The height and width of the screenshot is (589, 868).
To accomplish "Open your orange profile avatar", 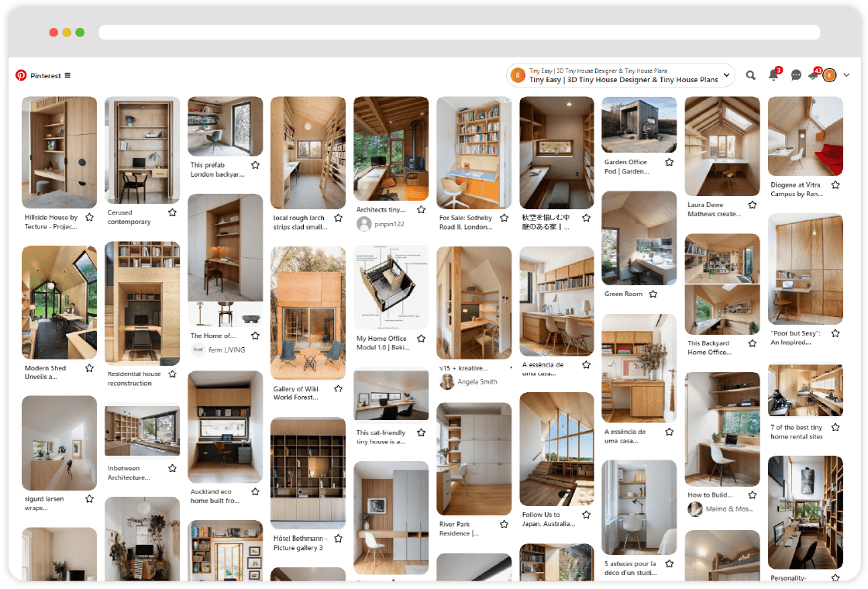I will click(x=828, y=75).
